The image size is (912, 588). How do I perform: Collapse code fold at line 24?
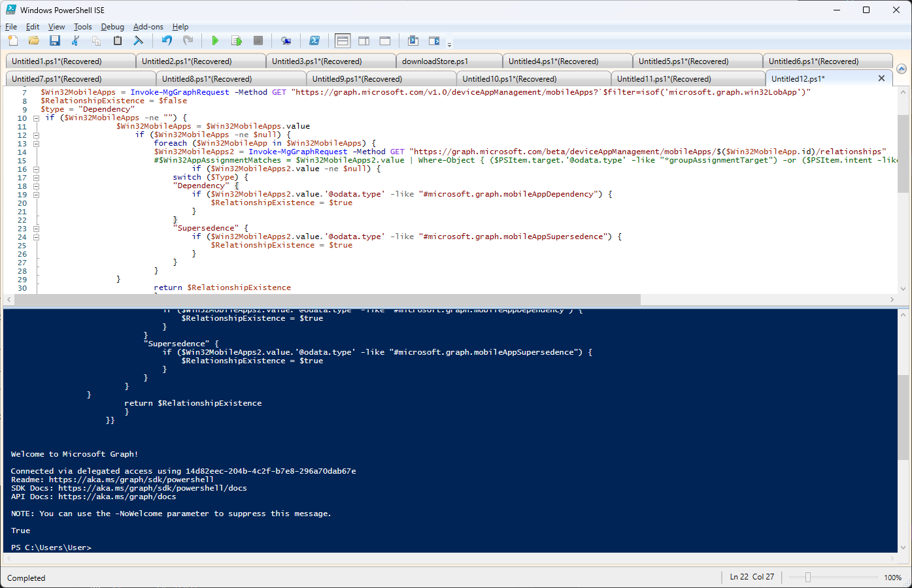[x=36, y=237]
